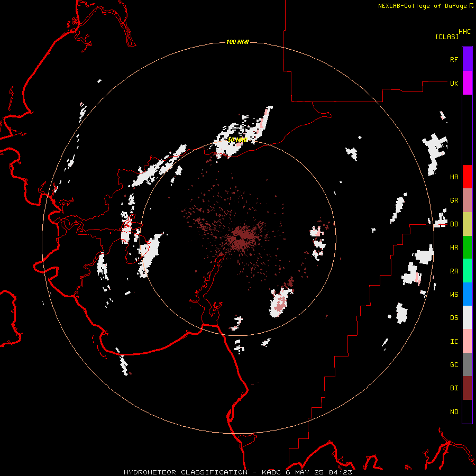Viewport: 476px width, 476px height.
Task: Click the IC legend label
Action: 454,342
